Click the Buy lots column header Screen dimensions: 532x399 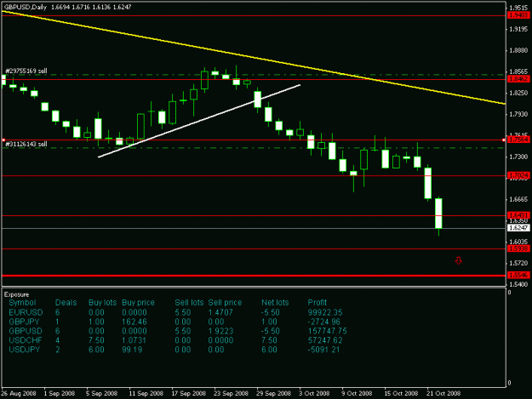(102, 302)
